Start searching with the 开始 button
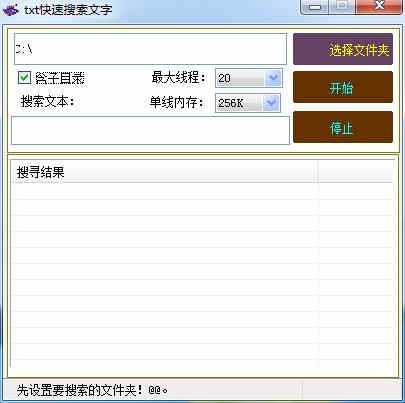 [343, 87]
